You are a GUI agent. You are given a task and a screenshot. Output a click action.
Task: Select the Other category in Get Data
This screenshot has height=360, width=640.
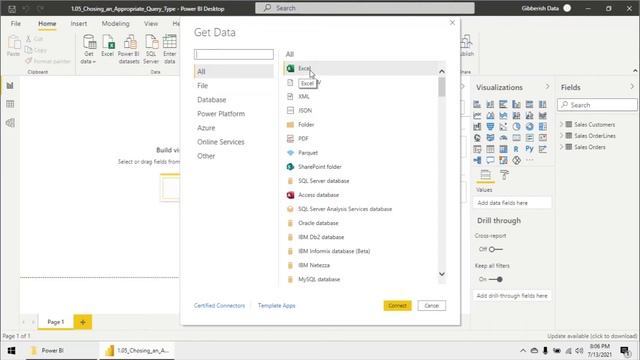pyautogui.click(x=206, y=156)
